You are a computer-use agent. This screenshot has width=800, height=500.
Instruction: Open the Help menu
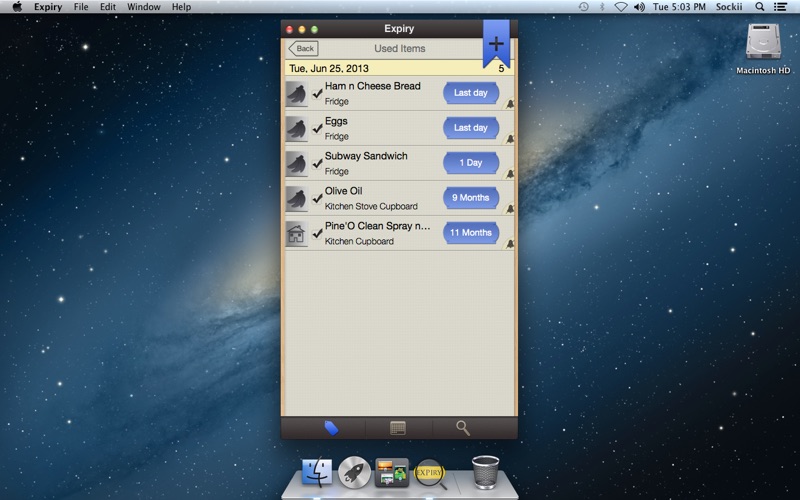click(181, 7)
